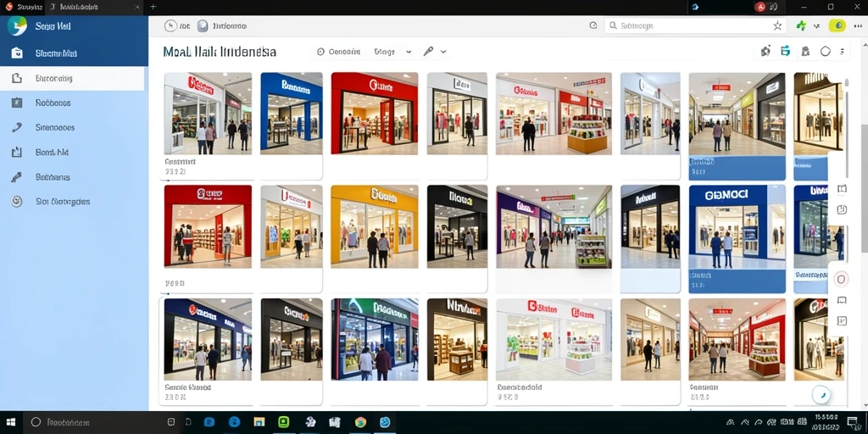Open the sidebar item with the round smiley icon
Image resolution: width=868 pixels, height=434 pixels.
click(73, 202)
